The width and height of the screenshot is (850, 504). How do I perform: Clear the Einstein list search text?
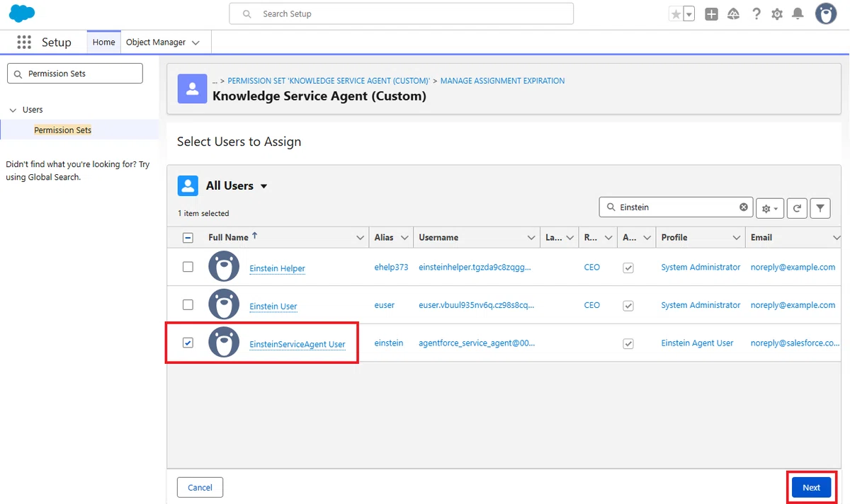tap(744, 207)
